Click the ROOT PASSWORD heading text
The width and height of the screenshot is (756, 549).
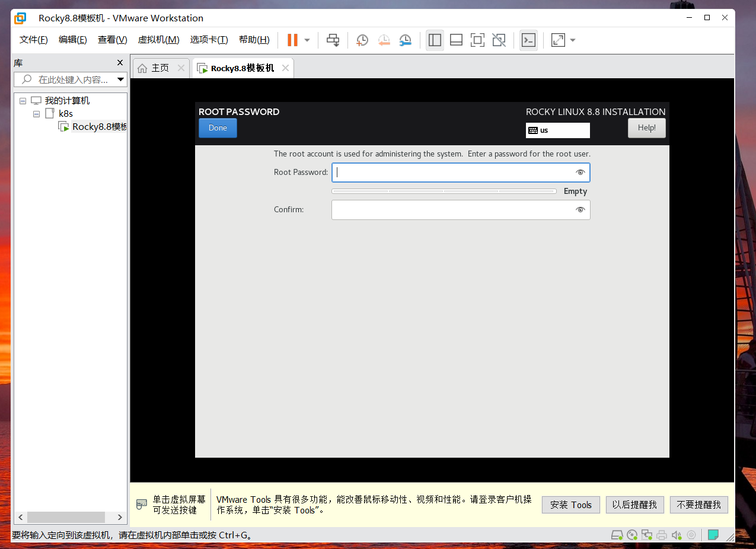point(239,111)
